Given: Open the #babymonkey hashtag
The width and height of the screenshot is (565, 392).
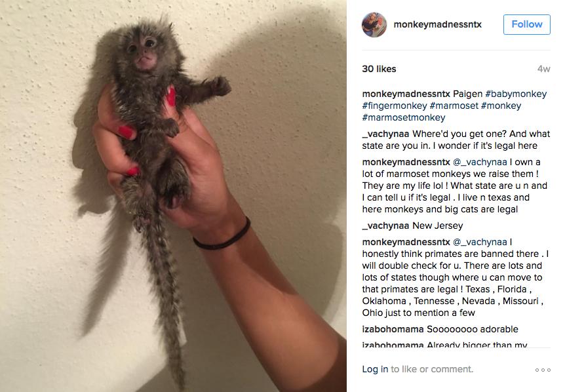Looking at the screenshot, I should 516,94.
